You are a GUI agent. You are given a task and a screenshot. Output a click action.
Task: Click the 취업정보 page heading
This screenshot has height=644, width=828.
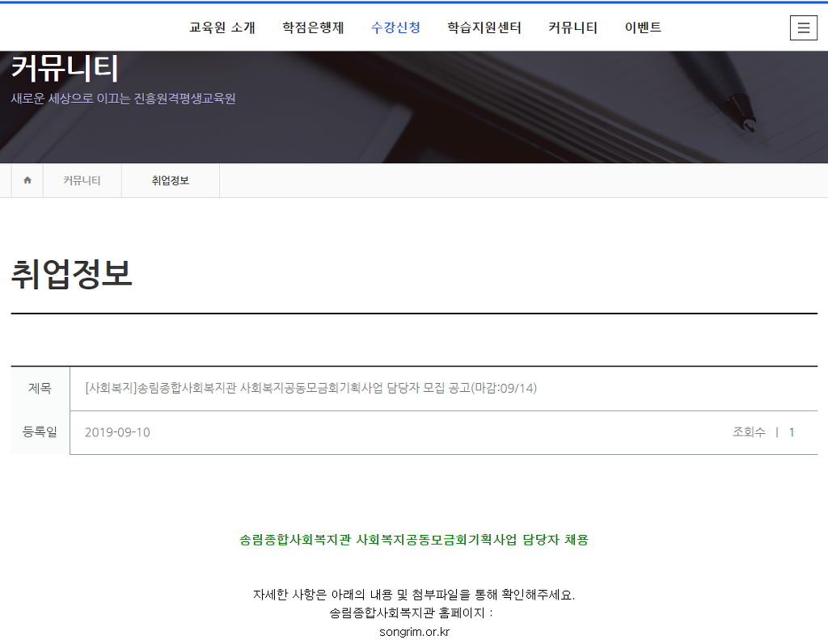coord(71,274)
